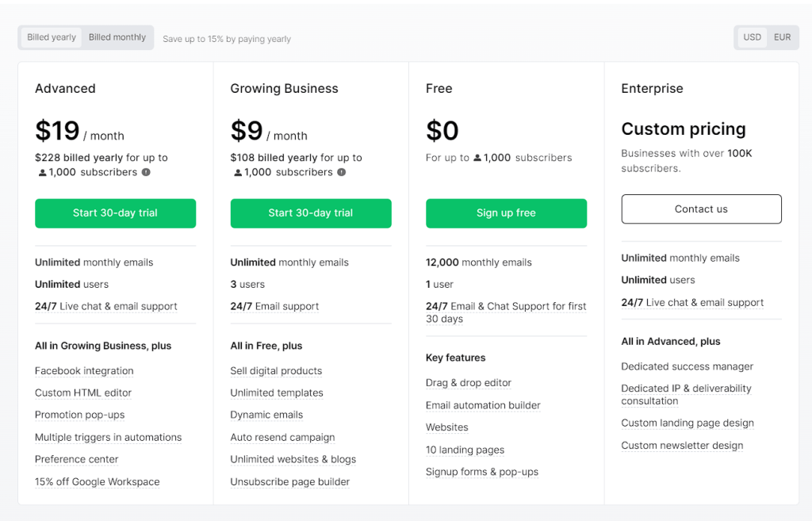Start the 30-day trial for Growing Business
812x521 pixels.
(310, 213)
